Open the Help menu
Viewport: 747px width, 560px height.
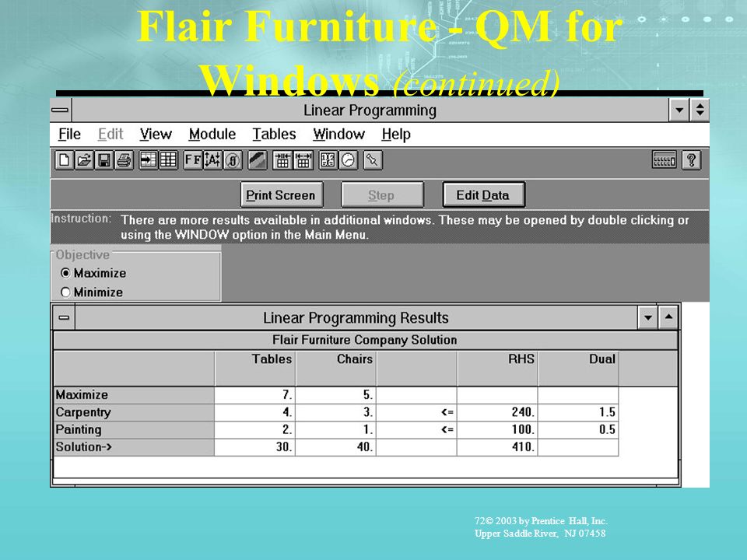[x=396, y=135]
